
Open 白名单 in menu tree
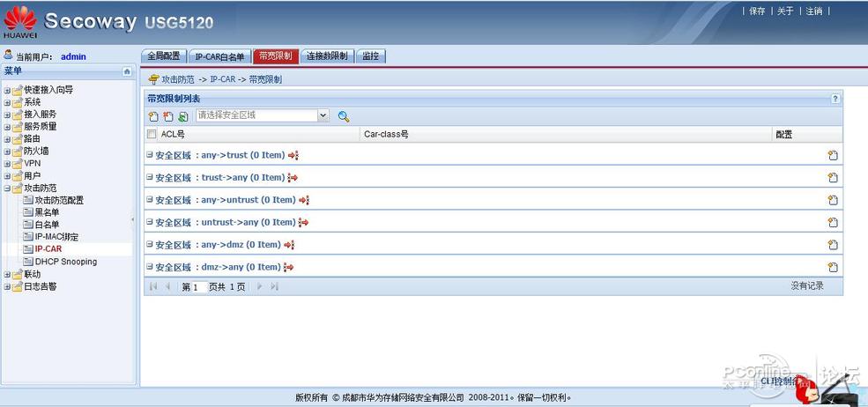tap(47, 225)
